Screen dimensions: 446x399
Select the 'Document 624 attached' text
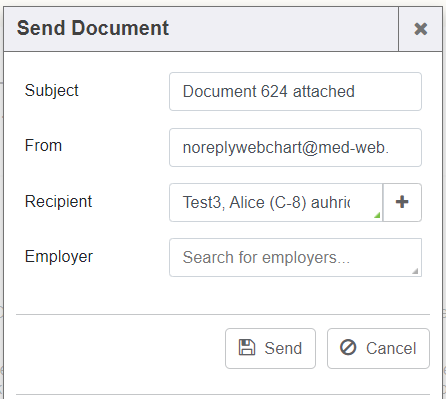coord(269,92)
